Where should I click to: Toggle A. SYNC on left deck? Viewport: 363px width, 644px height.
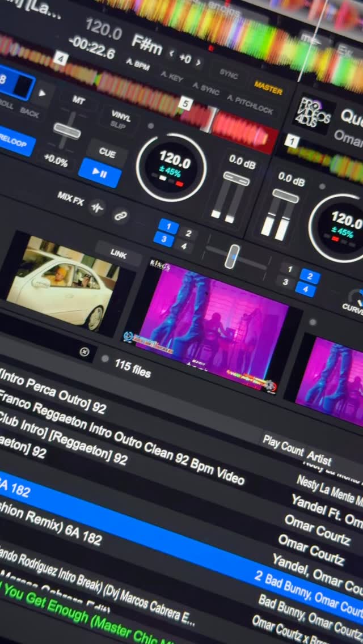tap(206, 88)
